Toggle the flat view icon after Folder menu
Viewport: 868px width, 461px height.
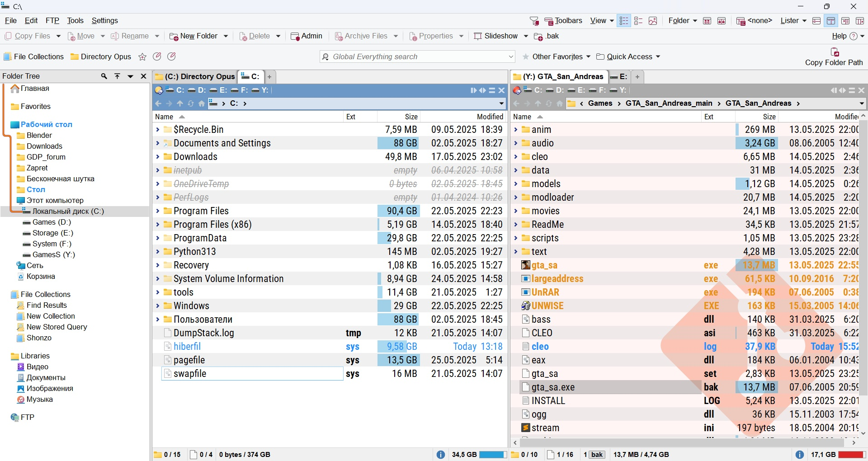pos(707,21)
